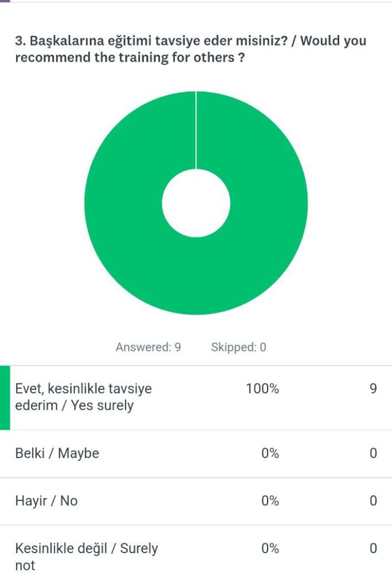Click the 100% value in Yes surely row
This screenshot has width=392, height=587.
[262, 389]
